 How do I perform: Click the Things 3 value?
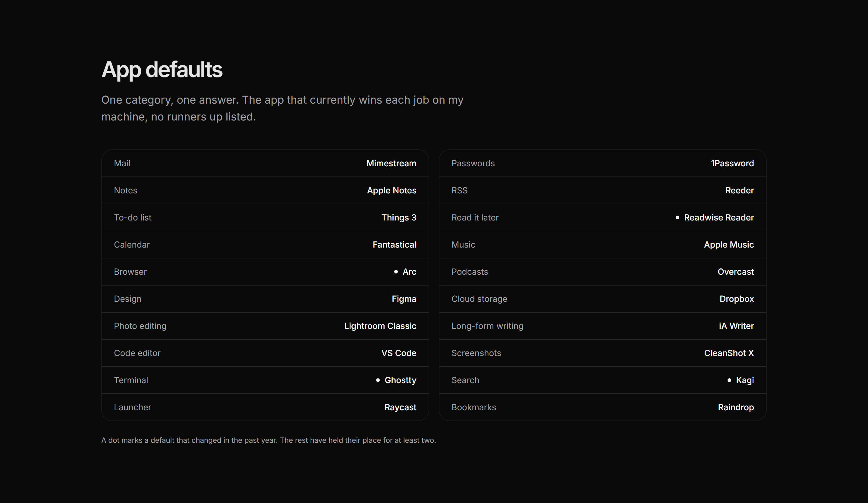[399, 217]
